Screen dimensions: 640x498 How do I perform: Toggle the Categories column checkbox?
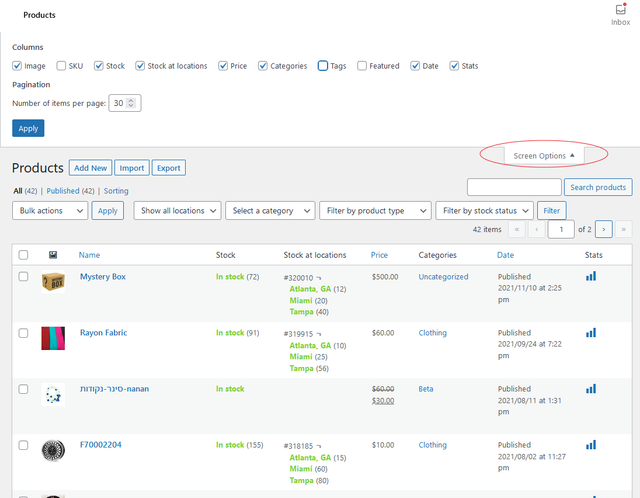tap(263, 66)
